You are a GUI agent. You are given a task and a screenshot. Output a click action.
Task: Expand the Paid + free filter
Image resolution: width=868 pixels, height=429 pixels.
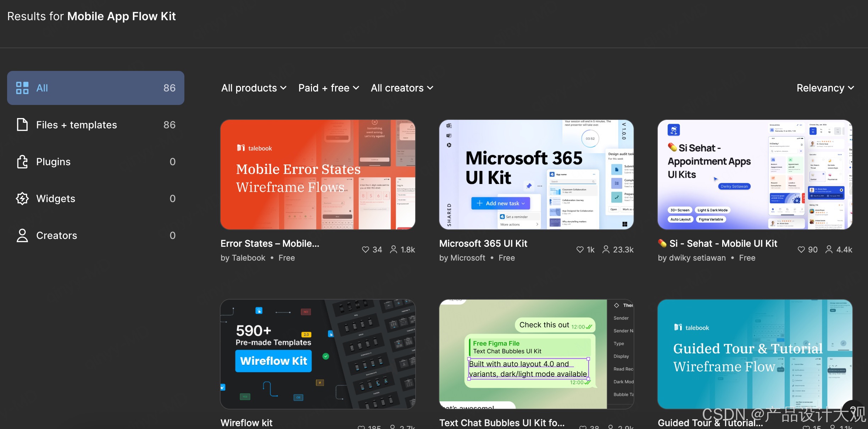(x=329, y=88)
